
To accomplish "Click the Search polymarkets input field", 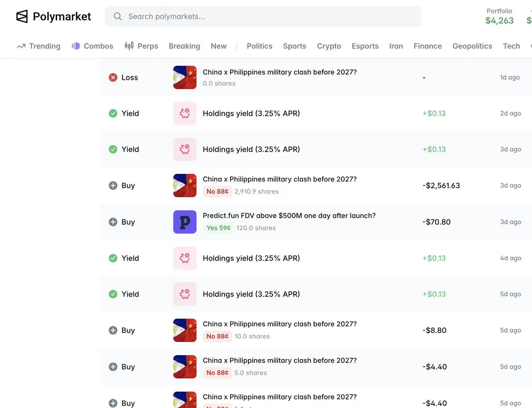I will pyautogui.click(x=263, y=16).
